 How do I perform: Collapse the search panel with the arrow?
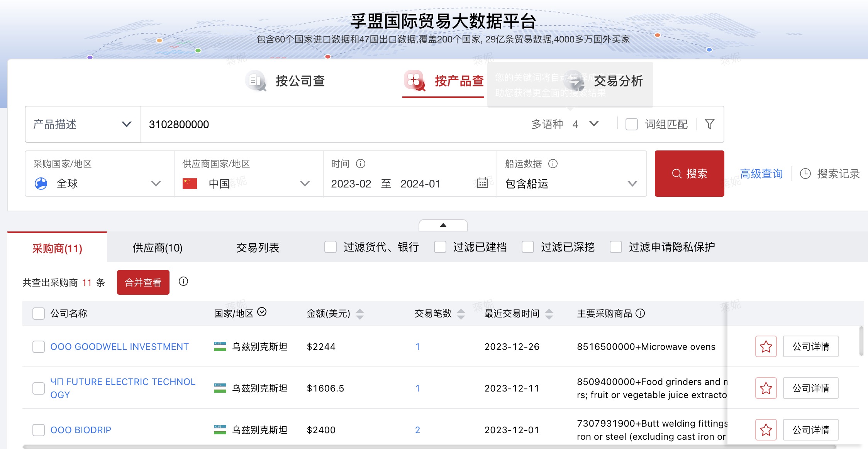pyautogui.click(x=443, y=225)
